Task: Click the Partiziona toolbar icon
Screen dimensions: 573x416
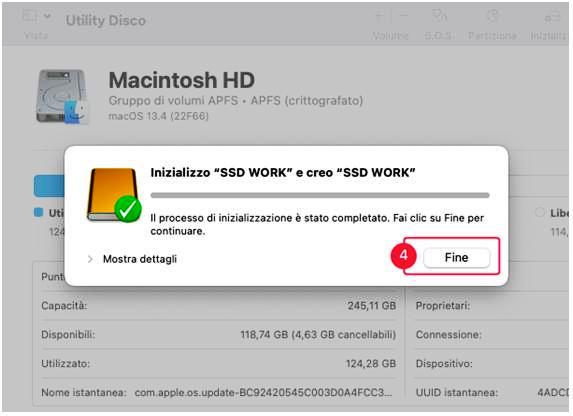Action: 492,15
